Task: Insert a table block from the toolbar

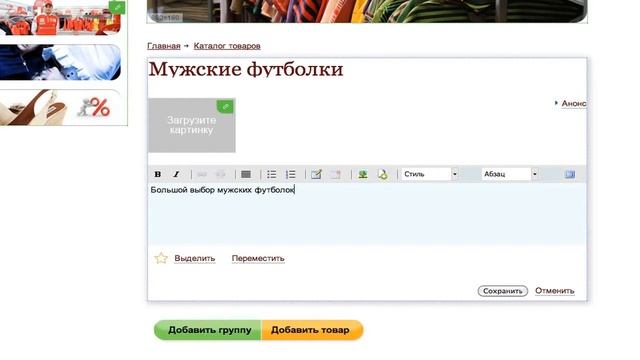Action: tap(246, 174)
